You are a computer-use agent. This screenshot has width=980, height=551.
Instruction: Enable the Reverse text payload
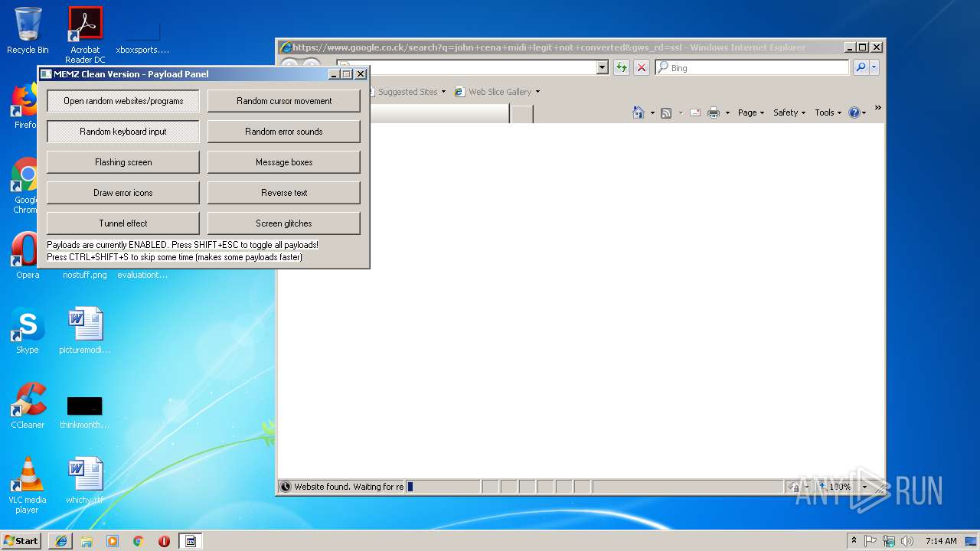[284, 193]
